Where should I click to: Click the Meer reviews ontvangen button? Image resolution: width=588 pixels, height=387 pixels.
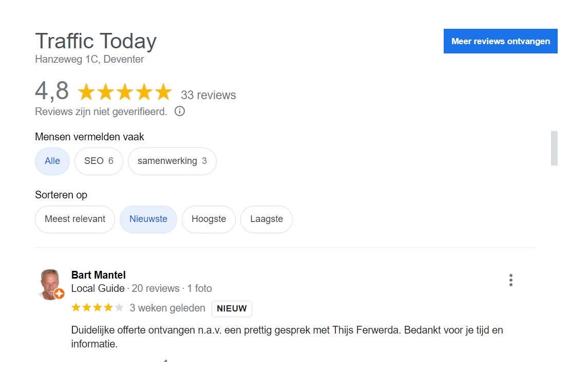pyautogui.click(x=501, y=41)
